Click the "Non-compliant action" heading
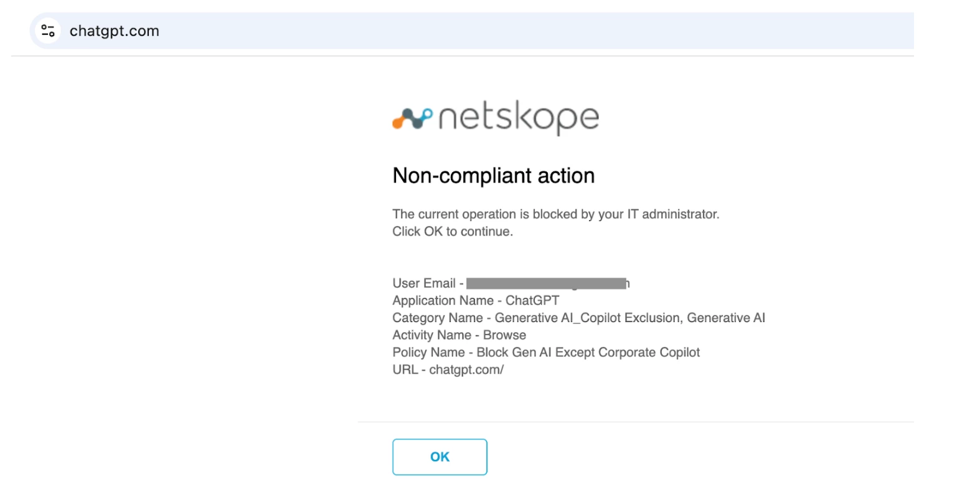The height and width of the screenshot is (491, 980). (493, 176)
